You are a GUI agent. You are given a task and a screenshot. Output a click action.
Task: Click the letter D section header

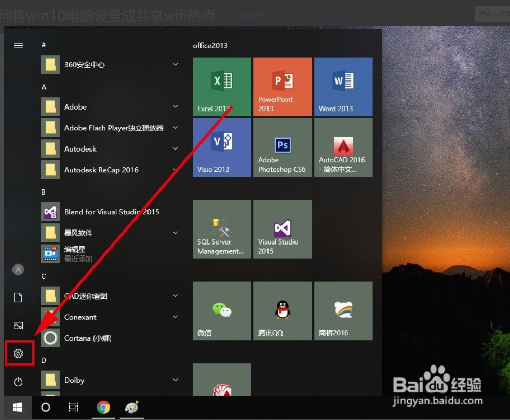(44, 360)
